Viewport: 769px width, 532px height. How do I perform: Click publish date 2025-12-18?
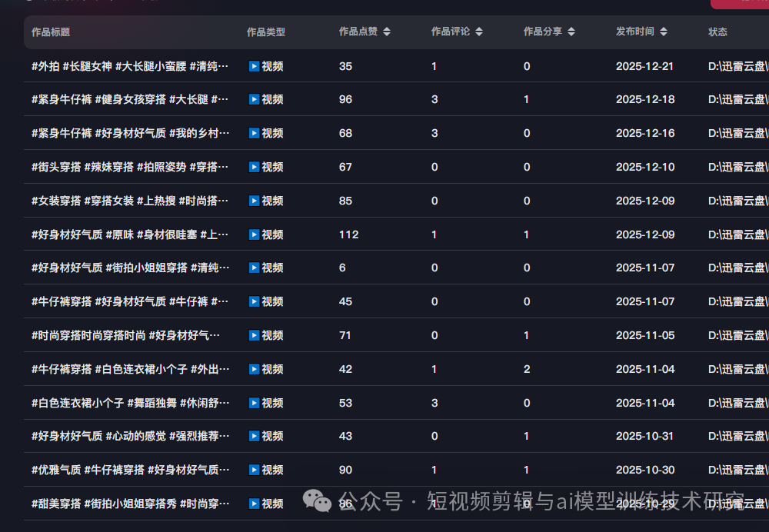pyautogui.click(x=645, y=99)
